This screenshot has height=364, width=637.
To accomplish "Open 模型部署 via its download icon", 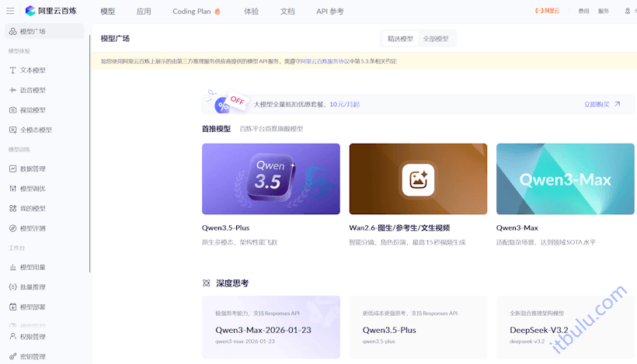I will point(13,307).
